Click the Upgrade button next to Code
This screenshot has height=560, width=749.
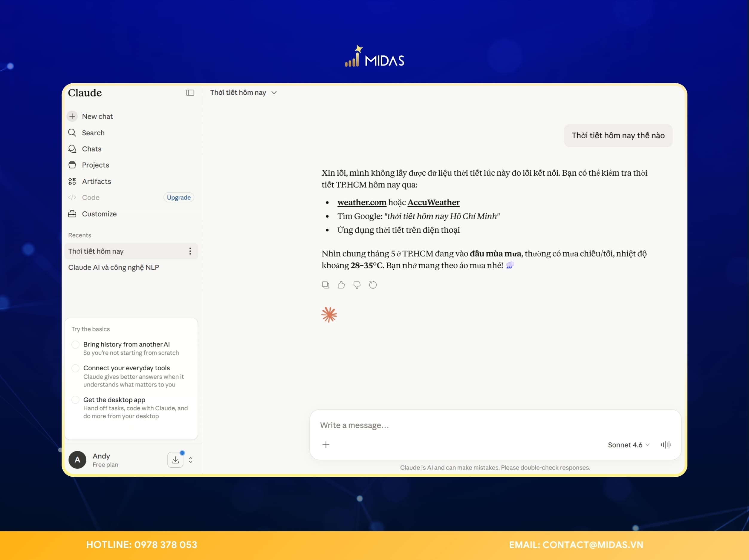coord(179,197)
